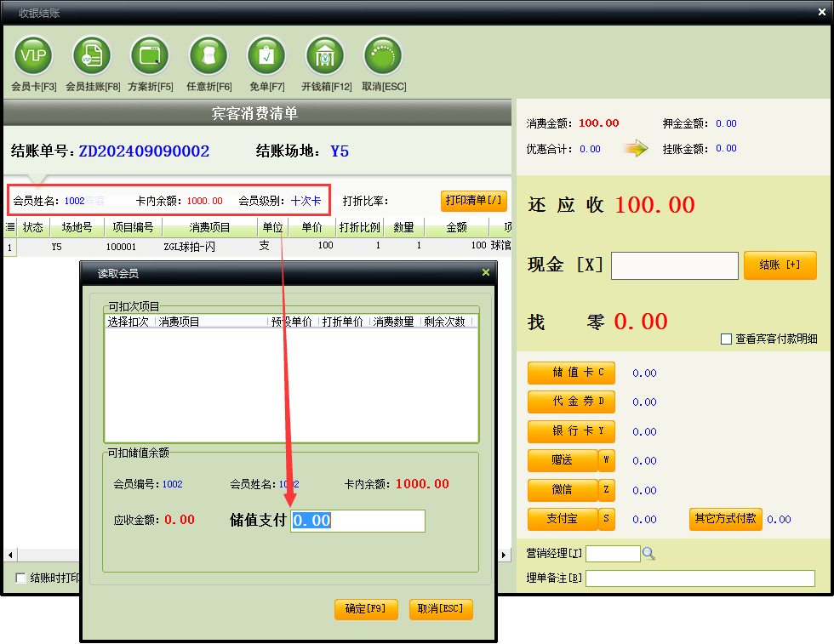Click 剩余次数 column header in dialog
The height and width of the screenshot is (644, 834).
click(x=444, y=322)
